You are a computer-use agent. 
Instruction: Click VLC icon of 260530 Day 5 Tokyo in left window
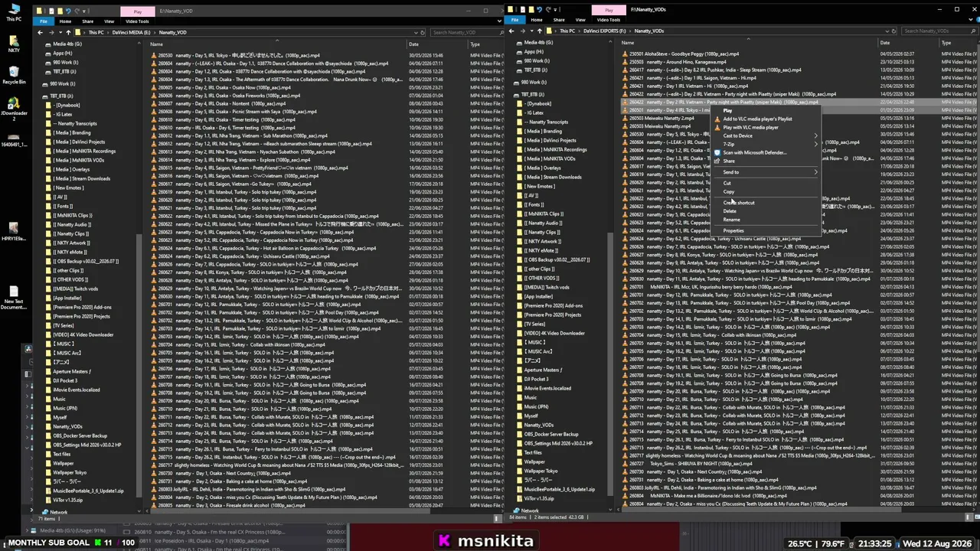point(153,56)
